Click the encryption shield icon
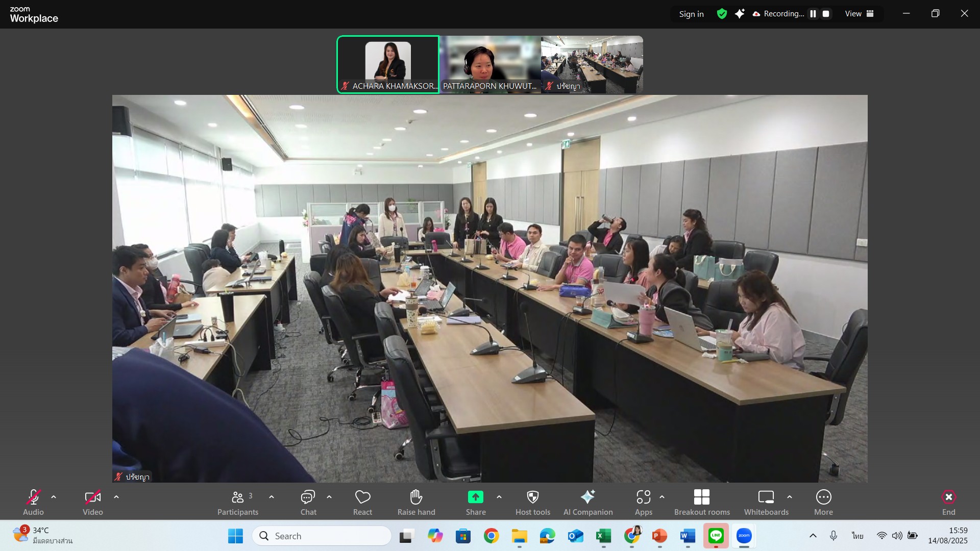The image size is (980, 551). (x=721, y=14)
